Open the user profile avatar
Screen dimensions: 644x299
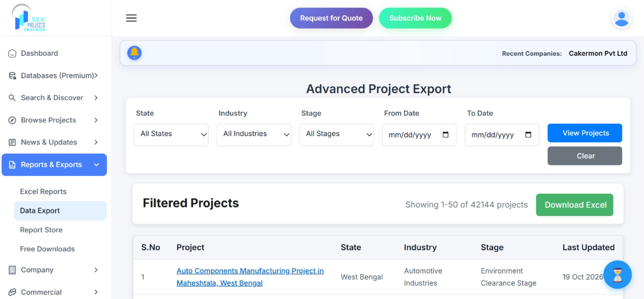pyautogui.click(x=621, y=18)
